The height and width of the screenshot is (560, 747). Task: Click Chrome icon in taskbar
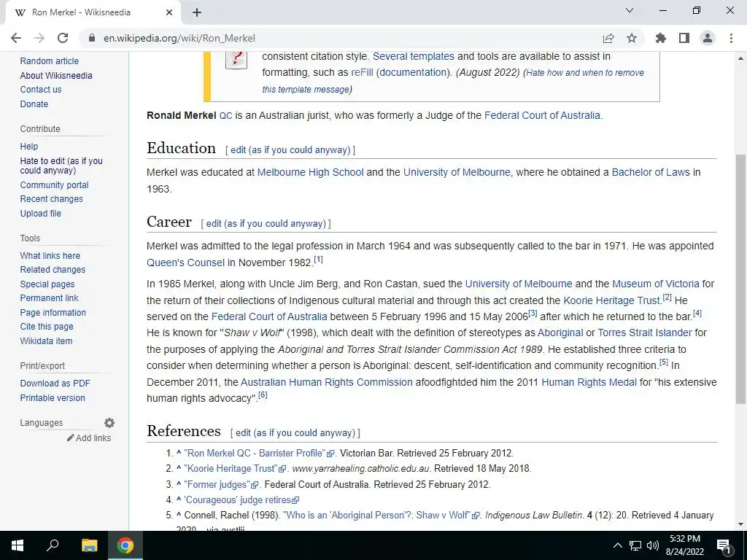click(x=125, y=545)
